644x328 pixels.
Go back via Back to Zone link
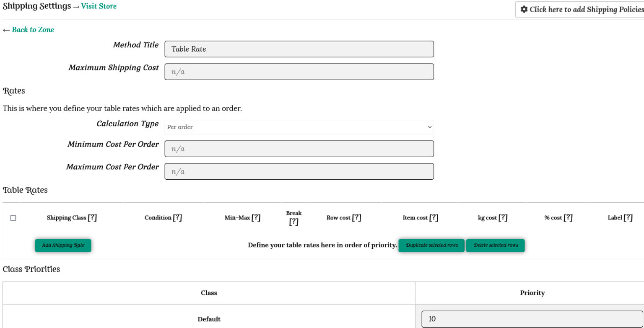33,30
